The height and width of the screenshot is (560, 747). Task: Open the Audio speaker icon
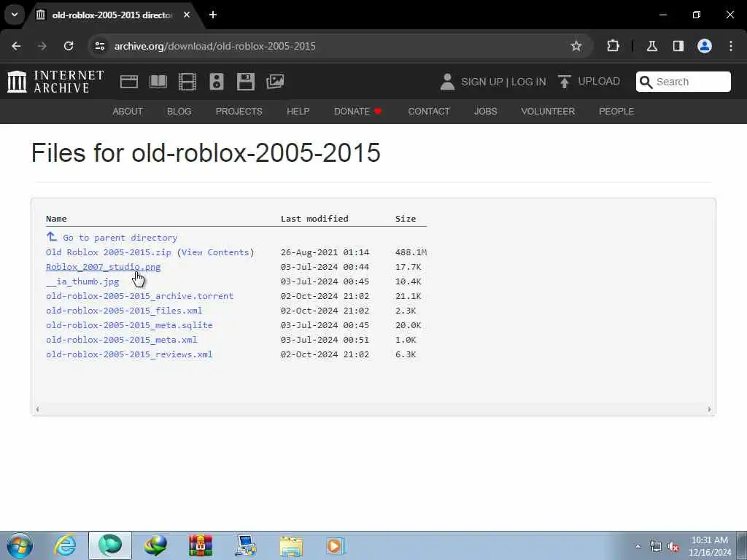click(x=216, y=82)
